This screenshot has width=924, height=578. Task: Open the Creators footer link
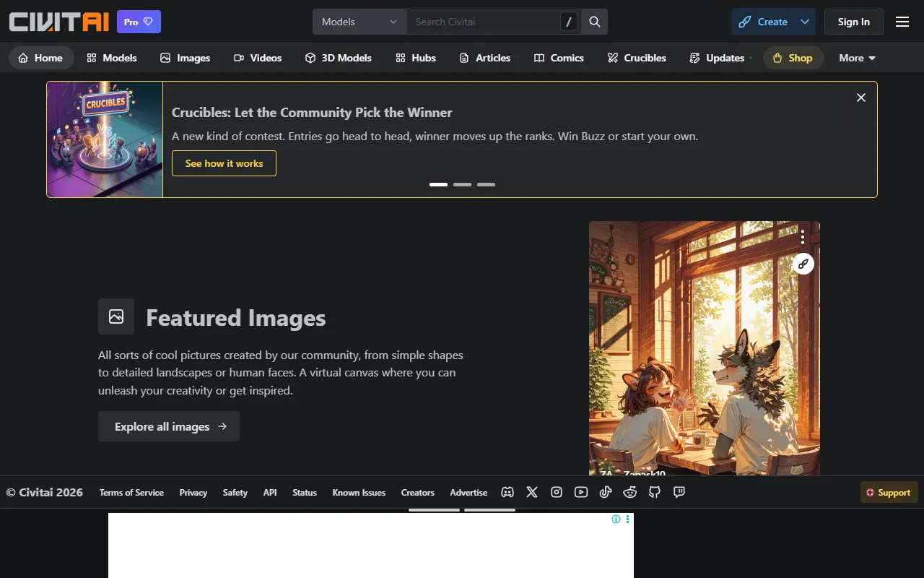tap(418, 493)
